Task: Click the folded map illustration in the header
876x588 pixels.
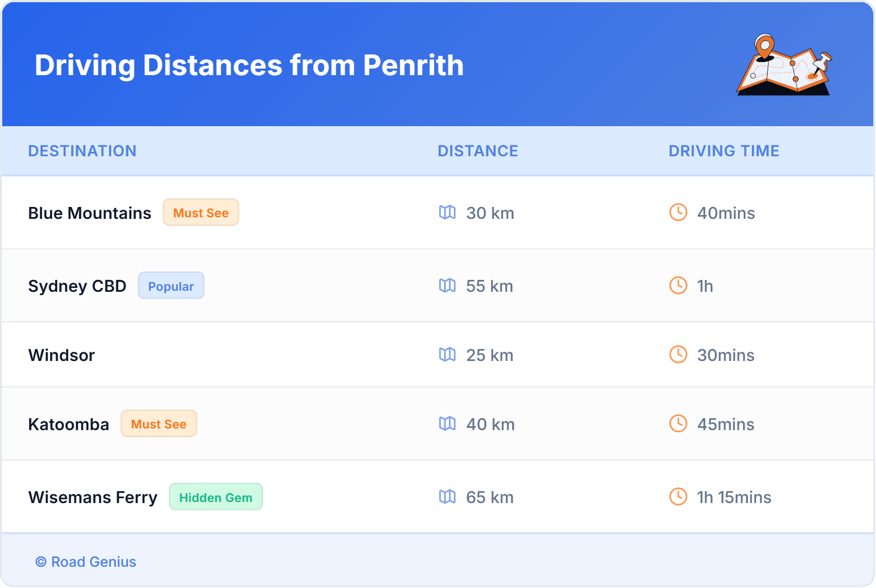Action: [x=783, y=65]
